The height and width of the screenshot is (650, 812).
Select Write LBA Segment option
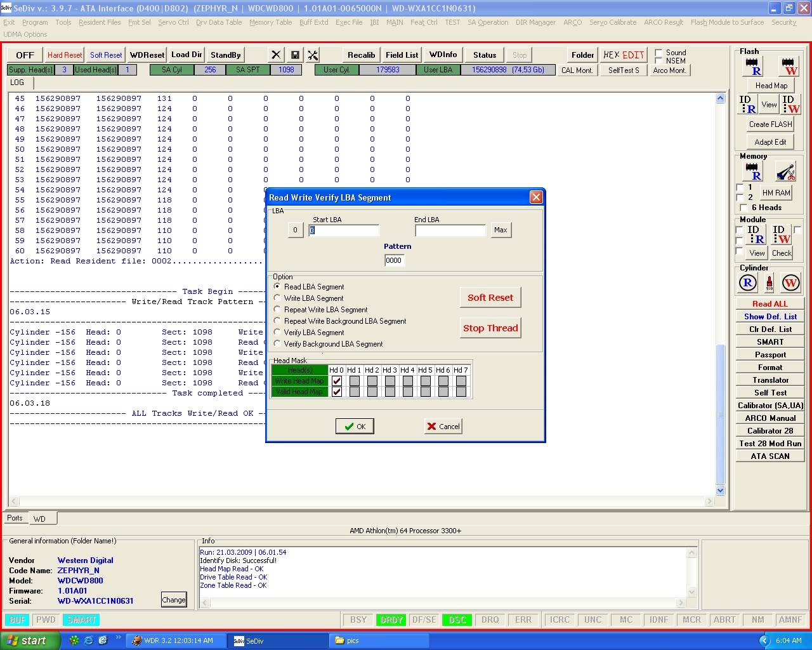tap(313, 298)
